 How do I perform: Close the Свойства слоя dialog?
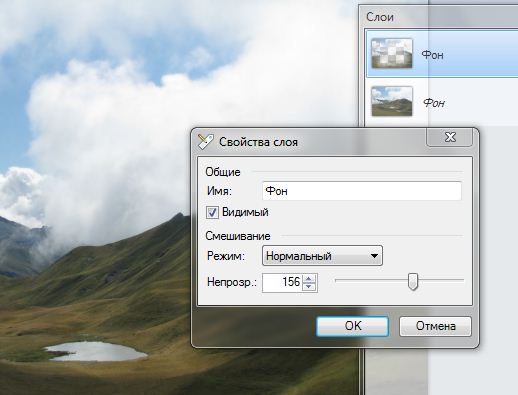(x=450, y=137)
